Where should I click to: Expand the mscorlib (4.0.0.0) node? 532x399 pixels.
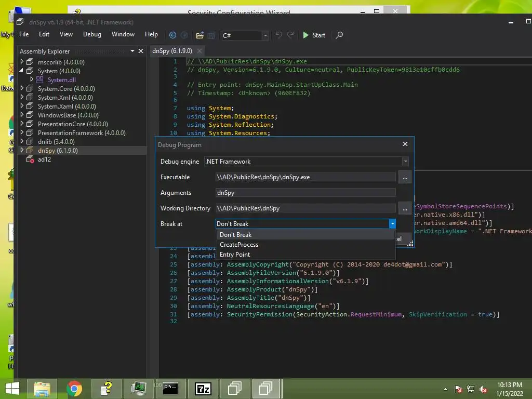[22, 62]
